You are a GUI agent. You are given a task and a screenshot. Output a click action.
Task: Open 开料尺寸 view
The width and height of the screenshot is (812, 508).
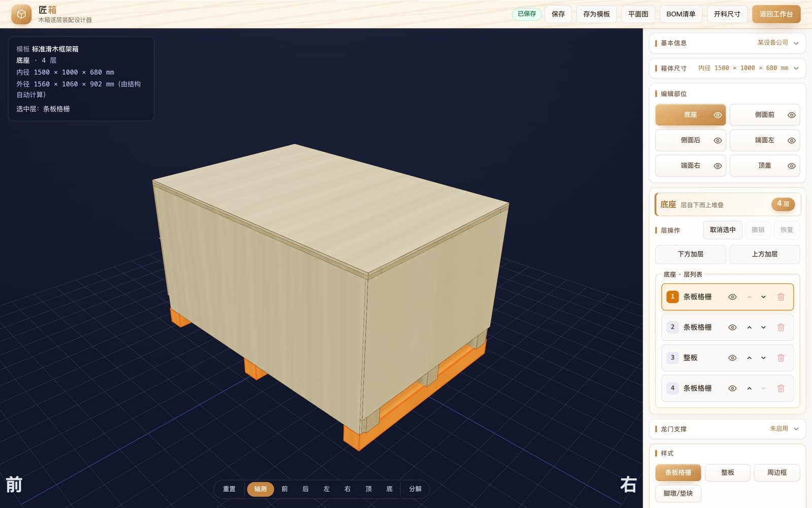point(727,14)
